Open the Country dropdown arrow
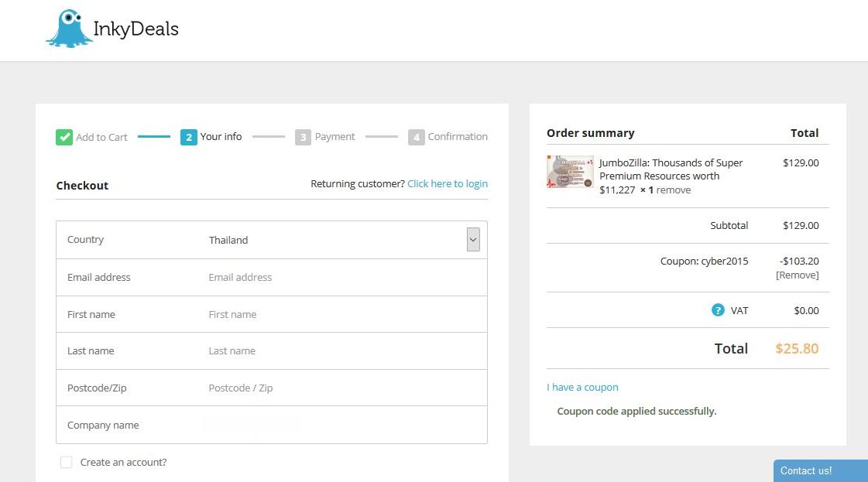The image size is (868, 482). click(x=473, y=240)
